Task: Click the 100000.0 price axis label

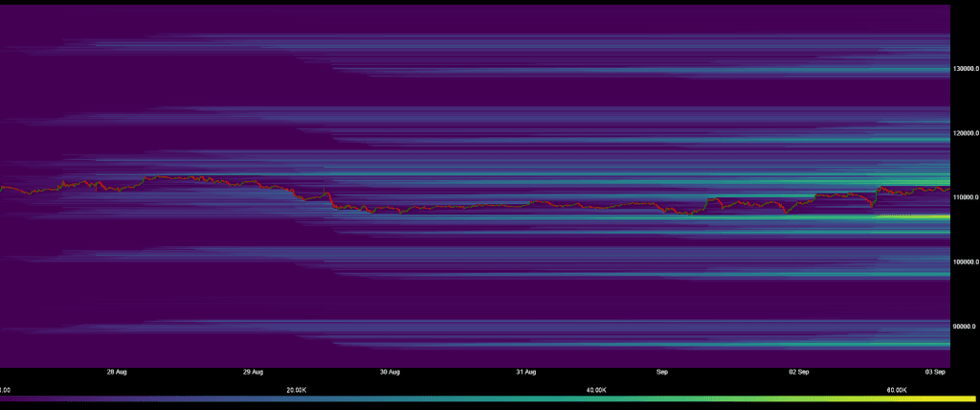Action: 965,262
